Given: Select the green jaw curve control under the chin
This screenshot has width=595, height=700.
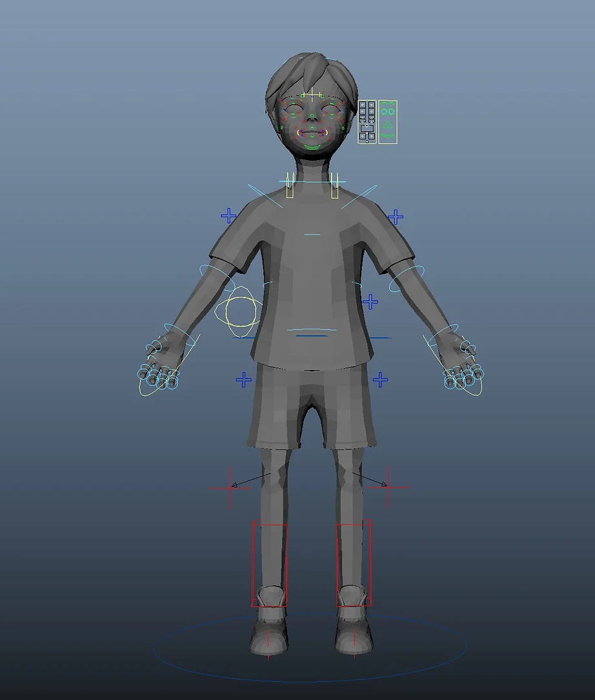Looking at the screenshot, I should pos(312,147).
